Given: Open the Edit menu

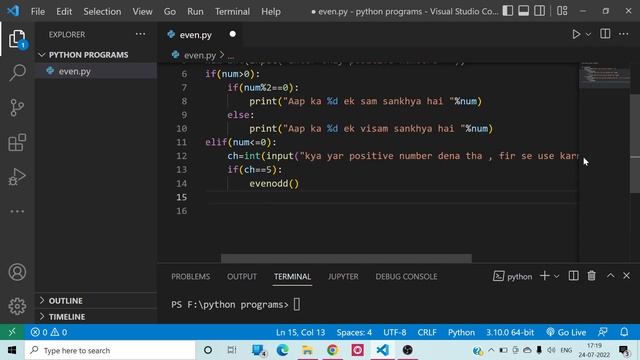Looking at the screenshot, I should [x=64, y=11].
